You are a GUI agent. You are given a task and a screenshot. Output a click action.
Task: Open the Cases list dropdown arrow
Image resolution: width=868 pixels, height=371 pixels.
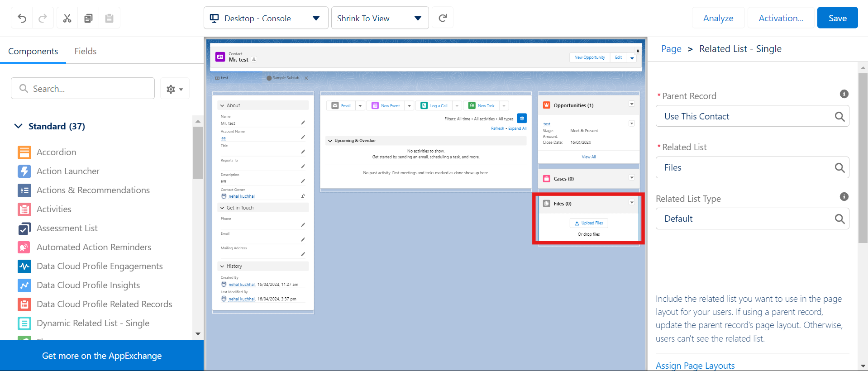[632, 177]
